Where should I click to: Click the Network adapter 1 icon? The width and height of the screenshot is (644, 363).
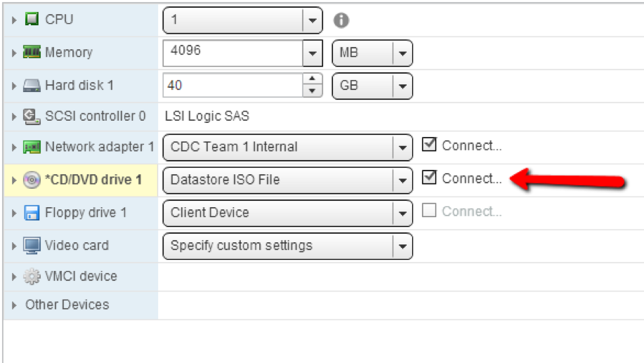(32, 147)
